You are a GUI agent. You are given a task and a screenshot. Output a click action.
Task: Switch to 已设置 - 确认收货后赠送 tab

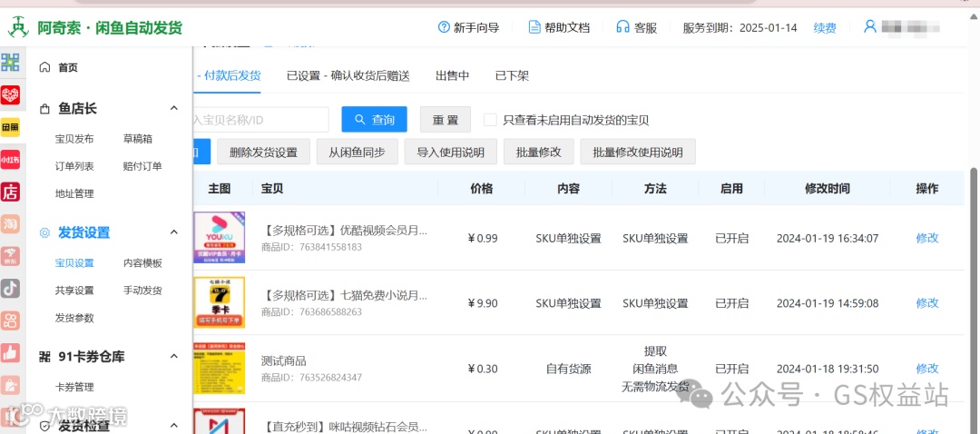click(348, 75)
